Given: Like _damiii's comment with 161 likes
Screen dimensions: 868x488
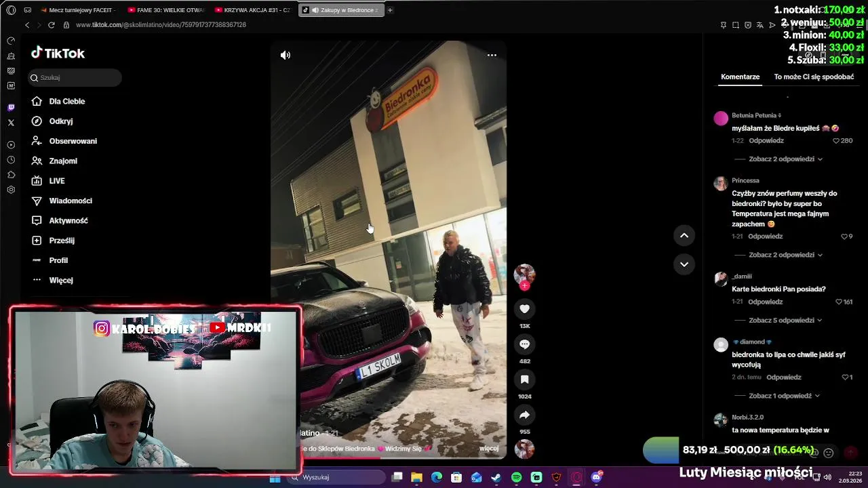Looking at the screenshot, I should click(839, 302).
